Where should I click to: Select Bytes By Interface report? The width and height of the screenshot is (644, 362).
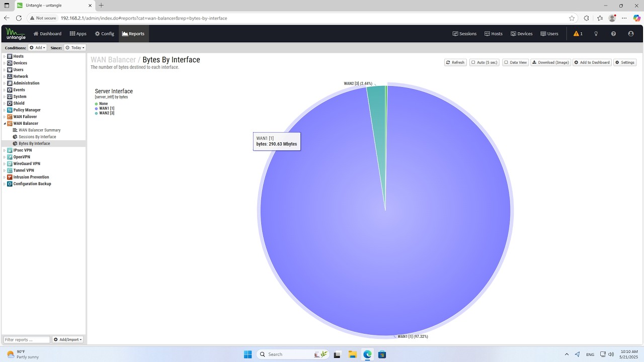[34, 143]
